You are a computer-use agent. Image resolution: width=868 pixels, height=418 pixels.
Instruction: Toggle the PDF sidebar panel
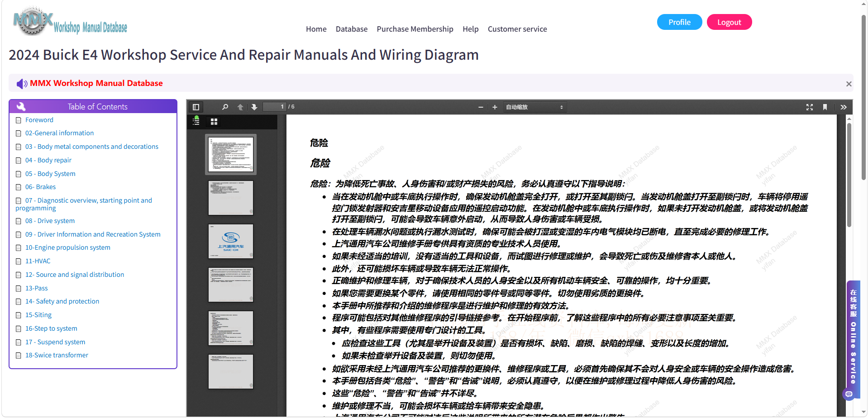196,107
